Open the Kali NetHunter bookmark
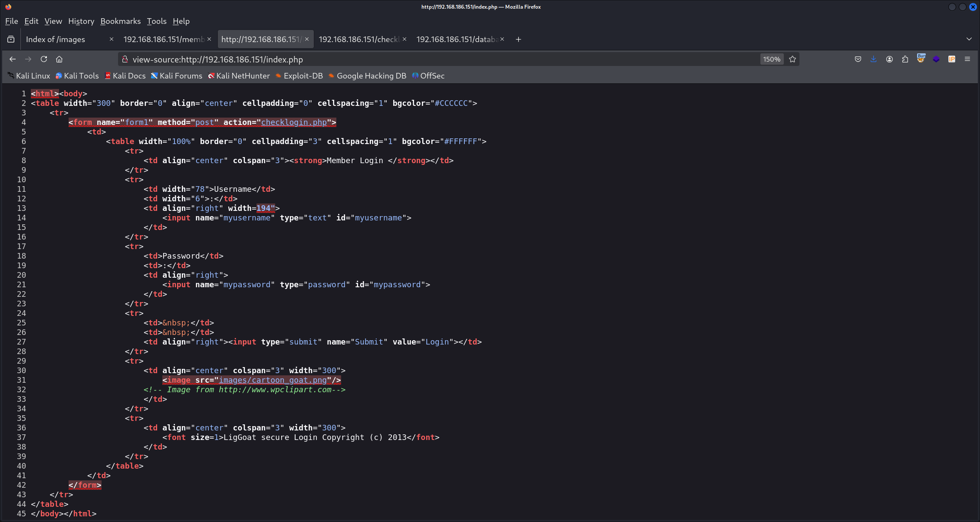 [x=239, y=76]
